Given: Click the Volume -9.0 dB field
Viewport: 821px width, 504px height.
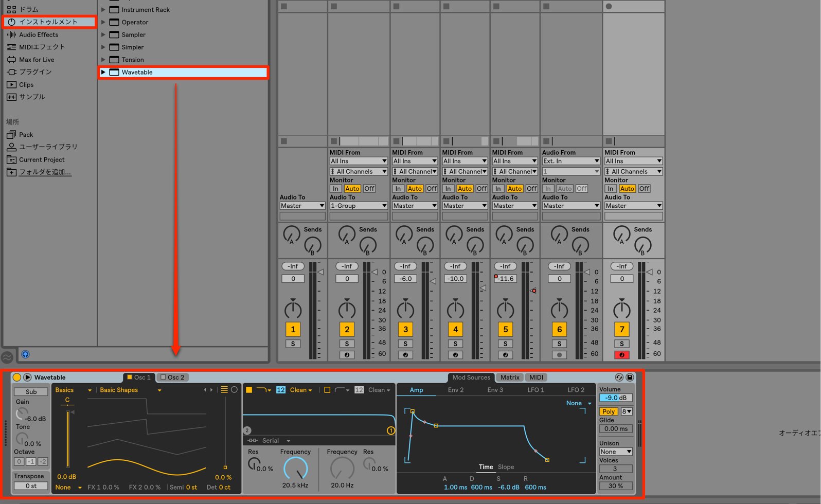Looking at the screenshot, I should (616, 398).
